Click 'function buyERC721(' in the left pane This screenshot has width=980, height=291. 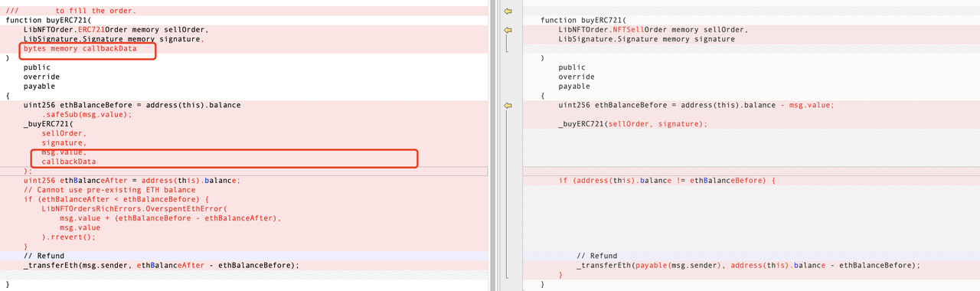coord(51,20)
